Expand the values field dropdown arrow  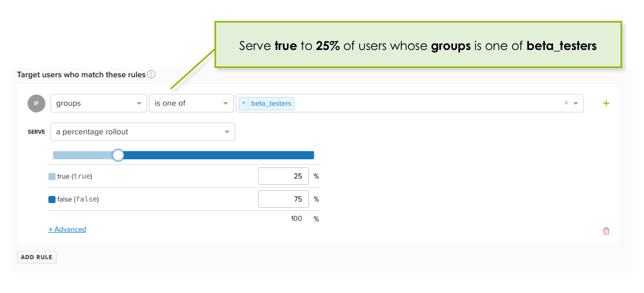coord(576,103)
